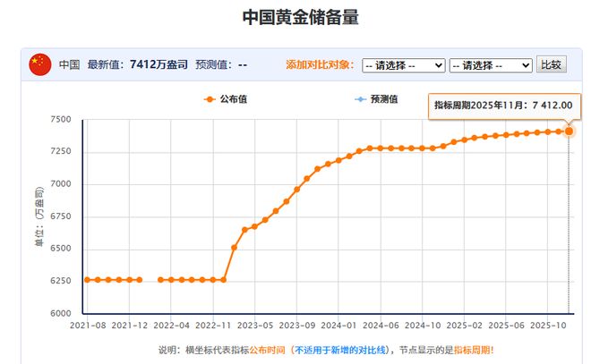Image resolution: width=591 pixels, height=364 pixels.
Task: Click the China flag icon
Action: click(x=40, y=64)
